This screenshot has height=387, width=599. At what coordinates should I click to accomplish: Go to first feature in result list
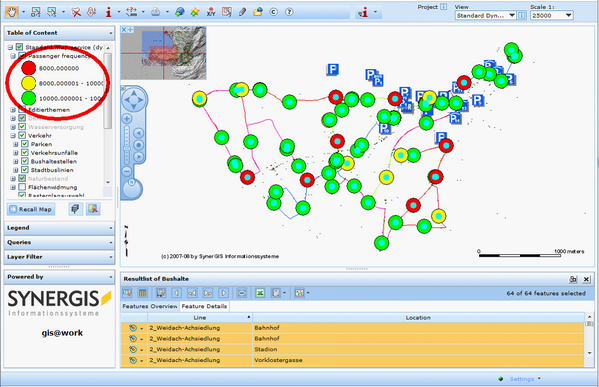tap(176, 293)
